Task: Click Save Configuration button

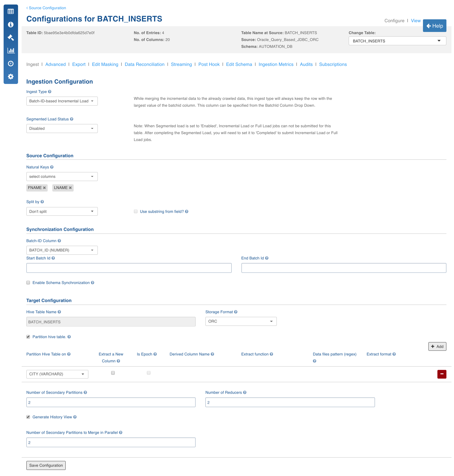Action: [46, 465]
